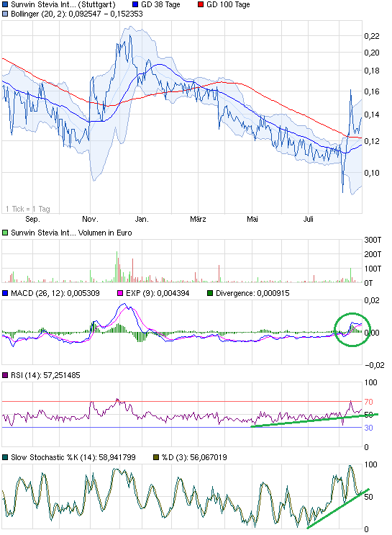392x535 pixels.
Task: Click the 0,16 price axis value
Action: (x=372, y=91)
